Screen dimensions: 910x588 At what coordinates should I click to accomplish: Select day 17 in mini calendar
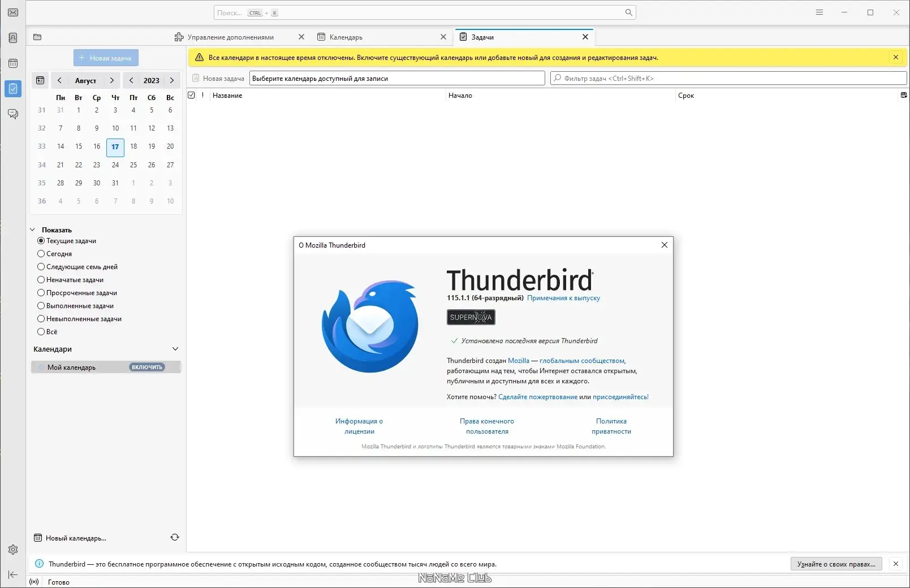tap(115, 147)
